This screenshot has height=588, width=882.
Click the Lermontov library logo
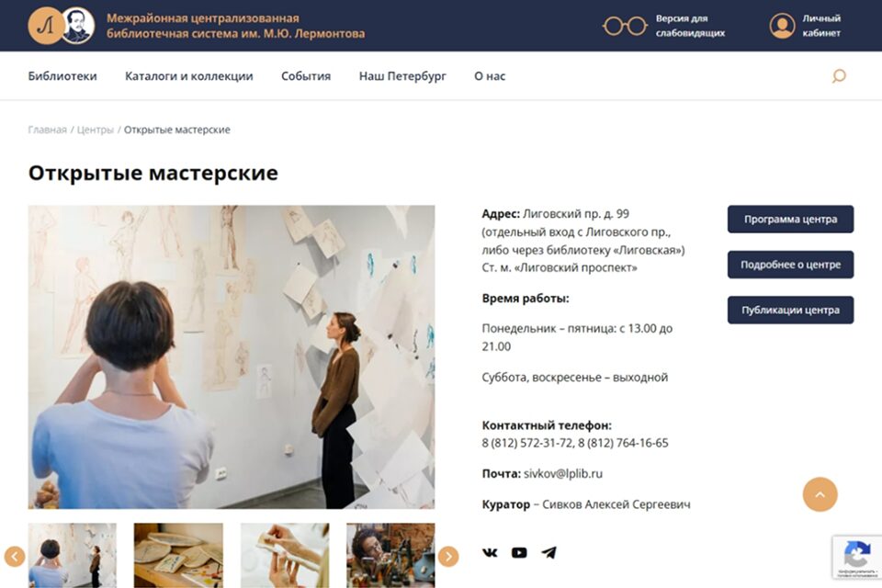(62, 26)
